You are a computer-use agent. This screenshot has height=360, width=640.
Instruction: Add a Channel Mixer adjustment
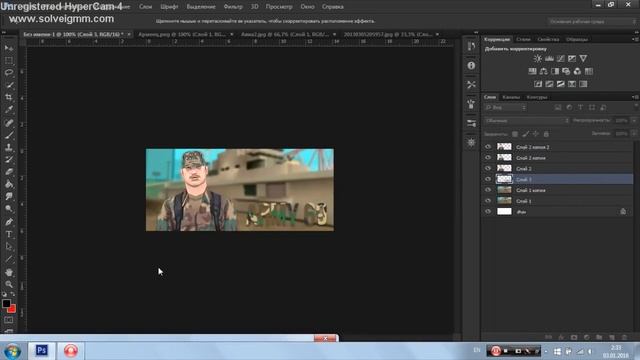pyautogui.click(x=577, y=71)
